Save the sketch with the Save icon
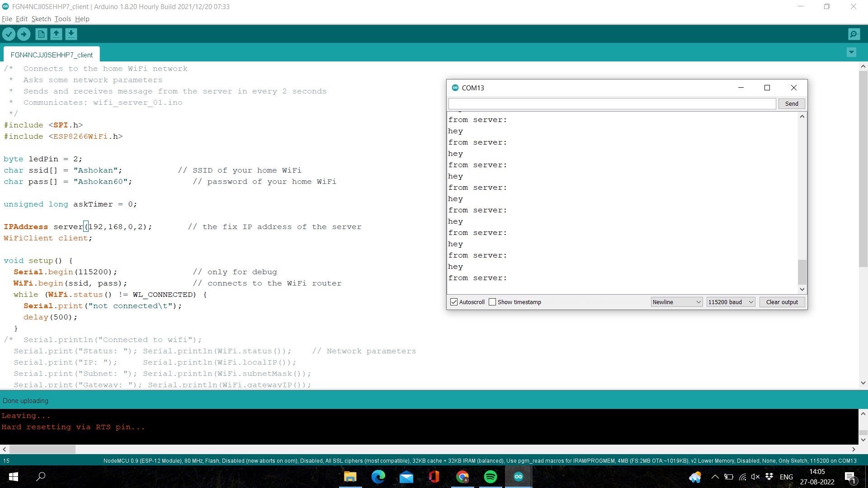 click(x=71, y=34)
